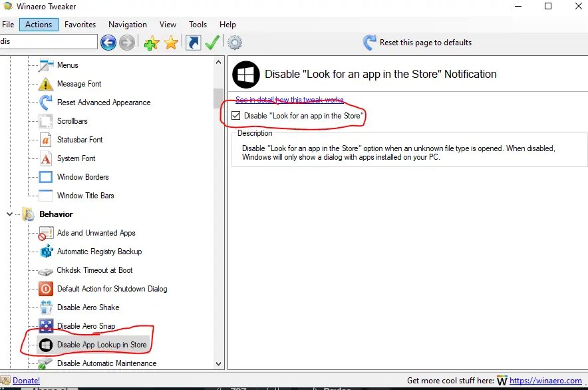Image resolution: width=588 pixels, height=390 pixels.
Task: Open the favorites gold star icon
Action: (x=171, y=43)
